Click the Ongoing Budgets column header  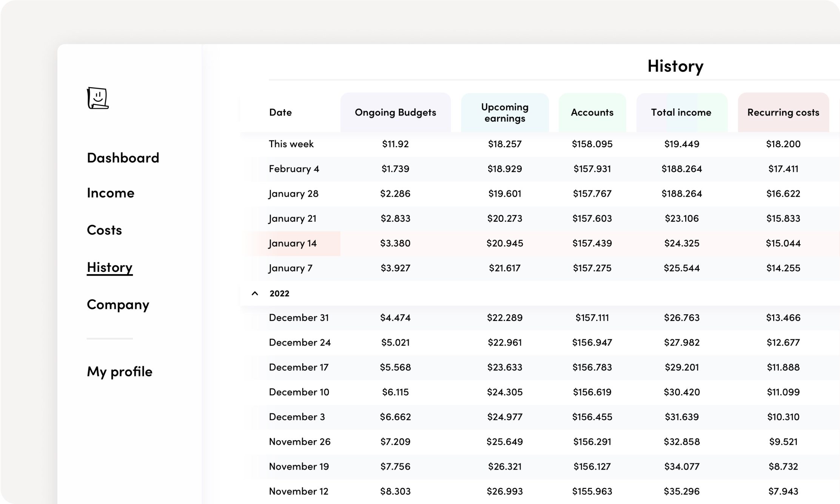395,112
